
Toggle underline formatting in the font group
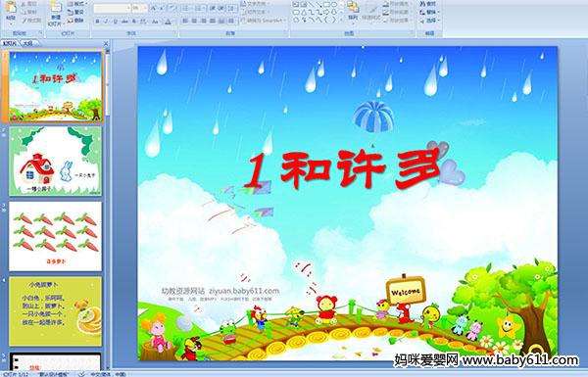115,22
